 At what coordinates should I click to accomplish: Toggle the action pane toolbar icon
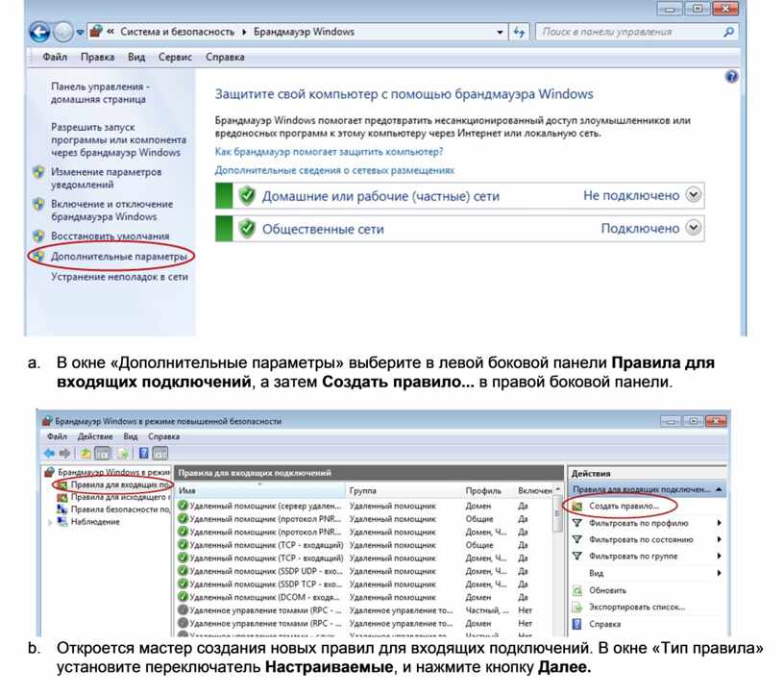coord(160,454)
